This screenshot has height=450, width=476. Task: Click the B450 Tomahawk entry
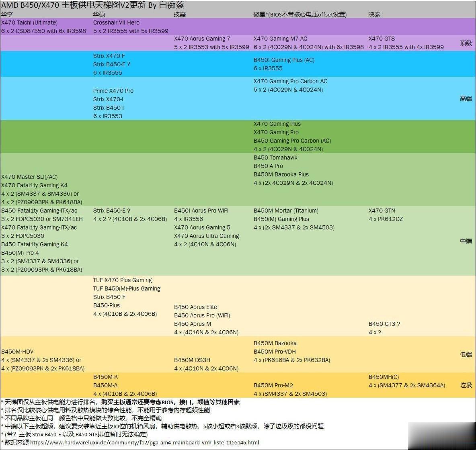276,157
